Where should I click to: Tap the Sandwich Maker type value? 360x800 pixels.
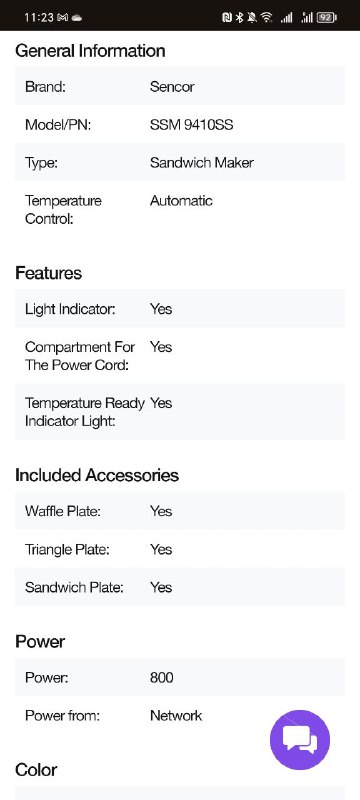[201, 163]
